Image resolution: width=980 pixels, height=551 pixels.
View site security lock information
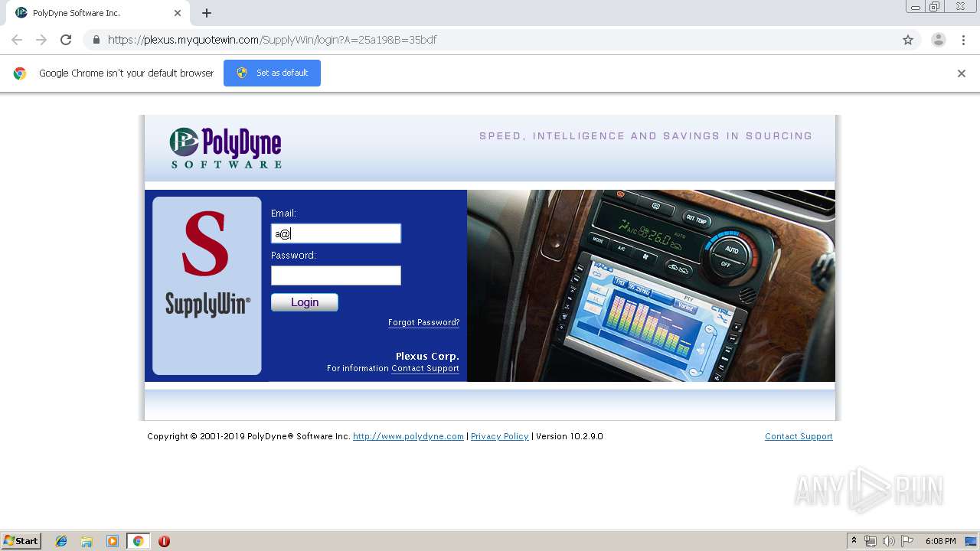pos(96,40)
